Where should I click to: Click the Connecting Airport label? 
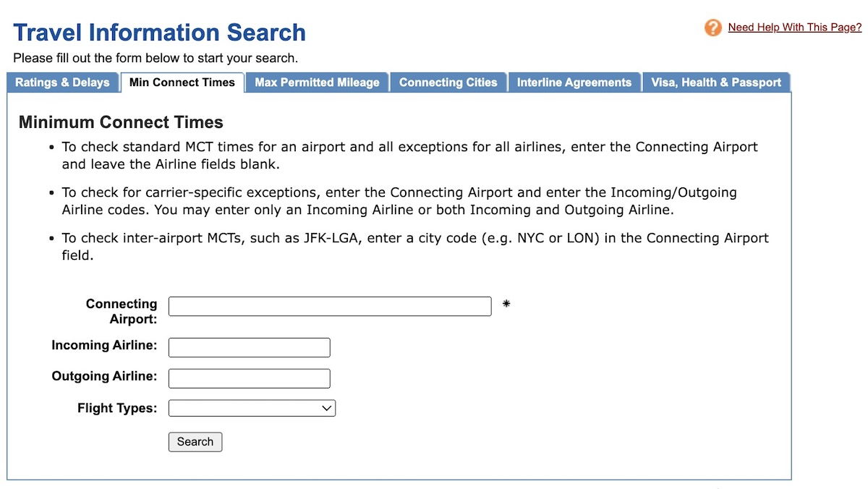[122, 311]
